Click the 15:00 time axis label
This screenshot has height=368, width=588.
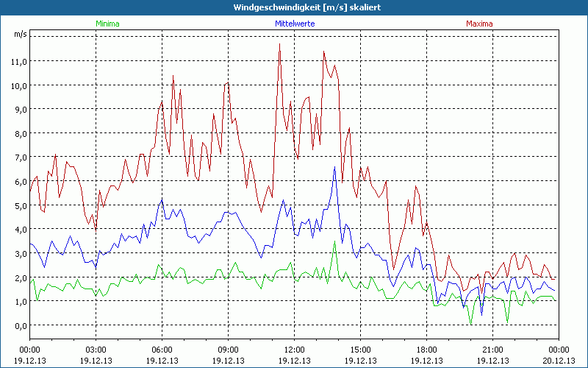point(360,350)
